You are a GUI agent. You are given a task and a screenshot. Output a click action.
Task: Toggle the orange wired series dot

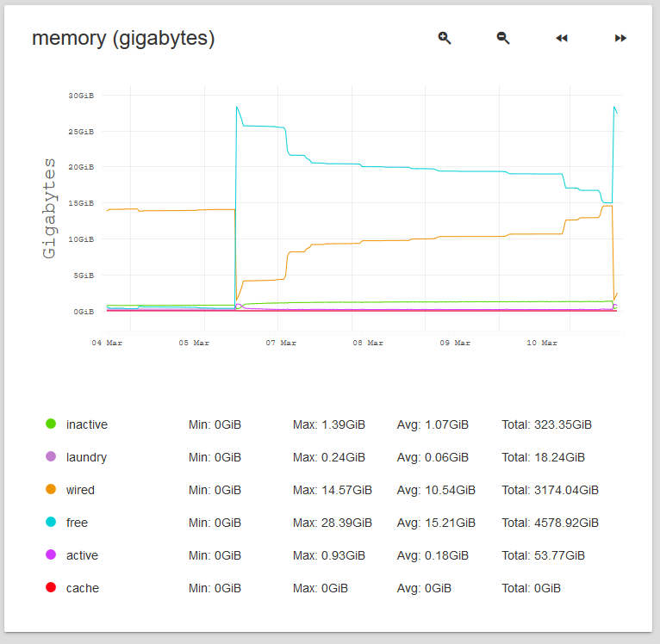coord(51,489)
